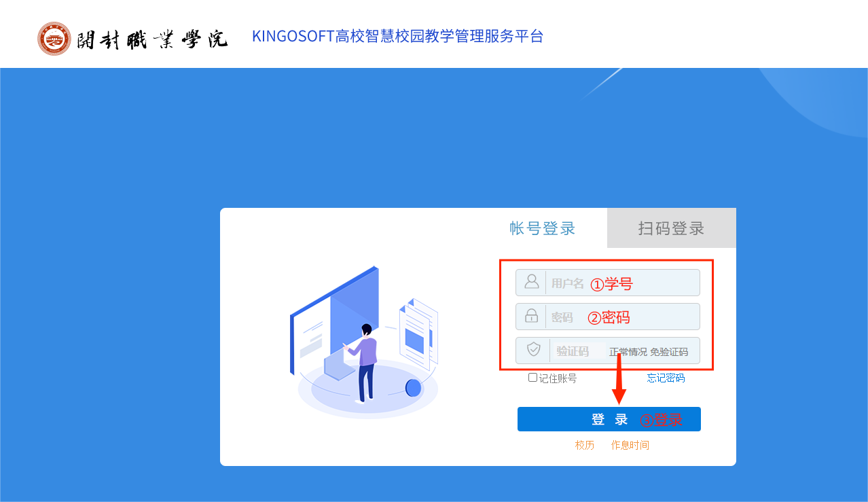This screenshot has height=502, width=868.
Task: Tick the 记住账号 checkbox
Action: click(x=533, y=378)
